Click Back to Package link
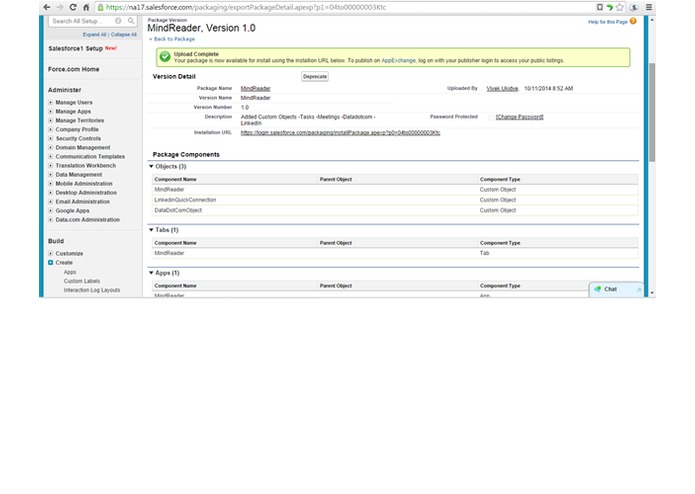The height and width of the screenshot is (494, 695). [174, 39]
